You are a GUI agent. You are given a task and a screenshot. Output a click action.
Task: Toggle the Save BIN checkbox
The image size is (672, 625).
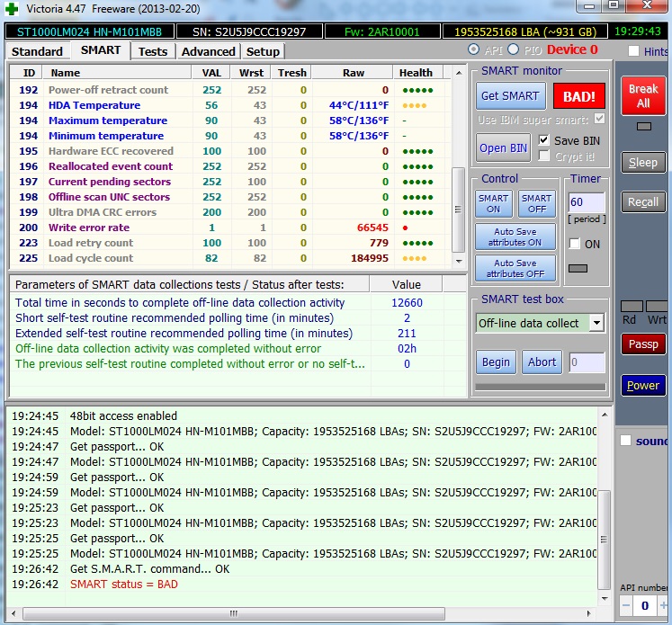[x=544, y=140]
